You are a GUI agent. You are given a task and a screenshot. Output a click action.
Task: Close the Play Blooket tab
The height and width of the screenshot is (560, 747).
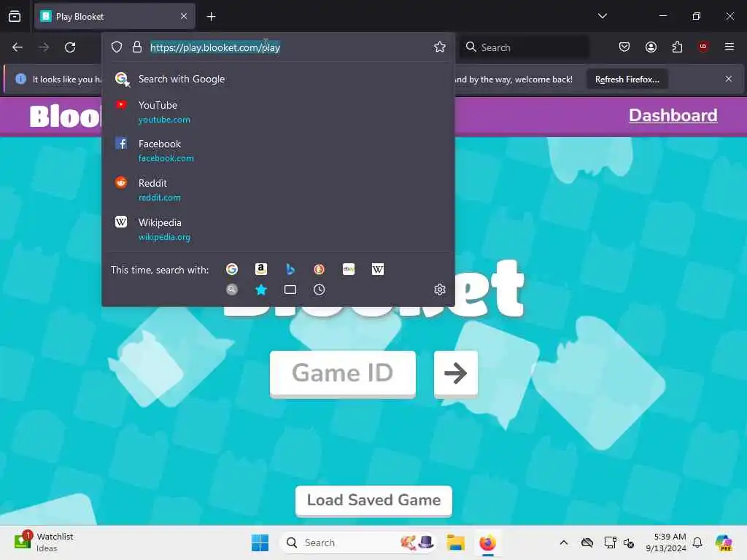(183, 16)
